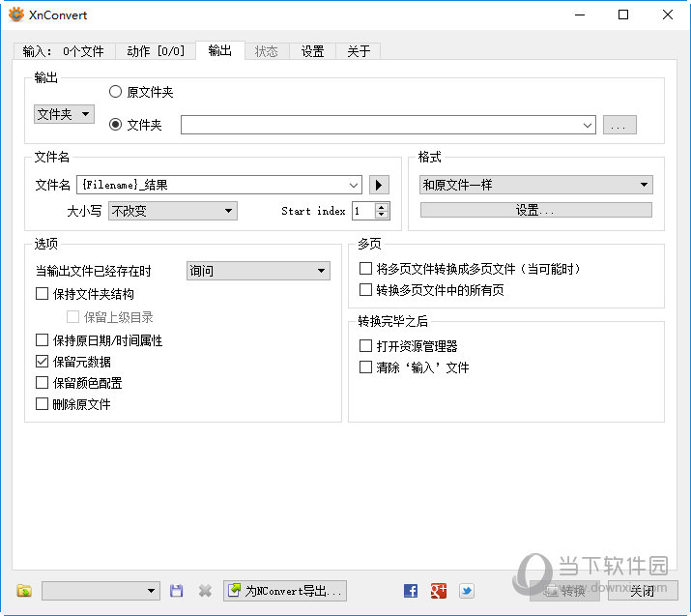The image size is (691, 616).
Task: Open the 询问 overwrite behavior dropdown
Action: point(258,271)
